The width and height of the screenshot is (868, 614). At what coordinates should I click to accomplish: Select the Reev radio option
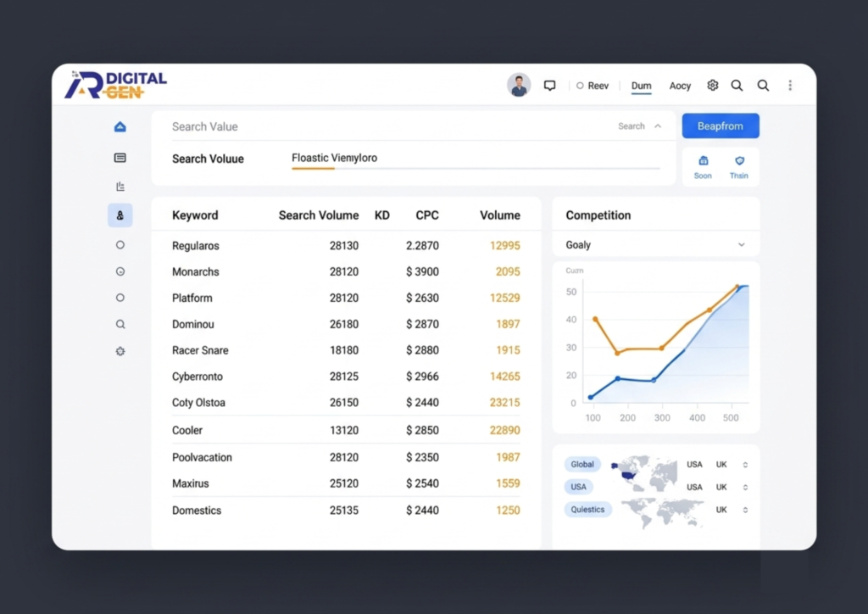click(x=593, y=86)
